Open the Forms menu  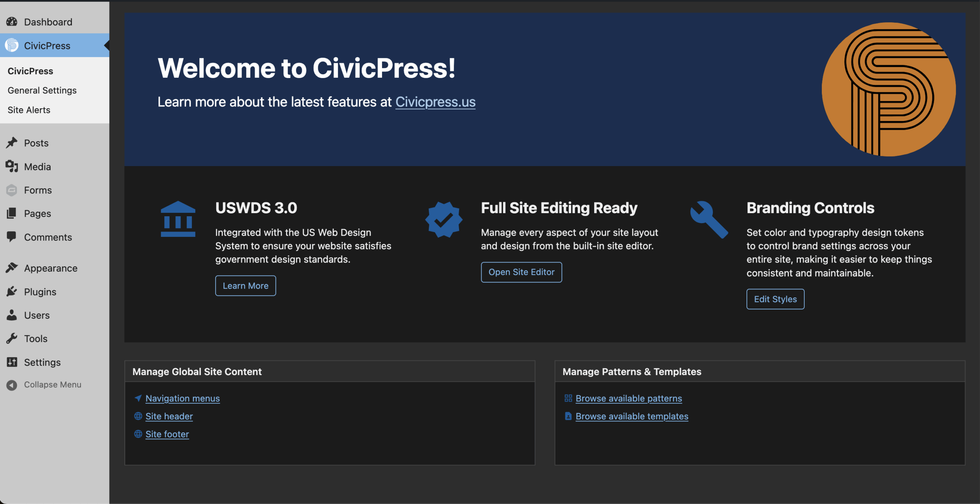coord(54,190)
